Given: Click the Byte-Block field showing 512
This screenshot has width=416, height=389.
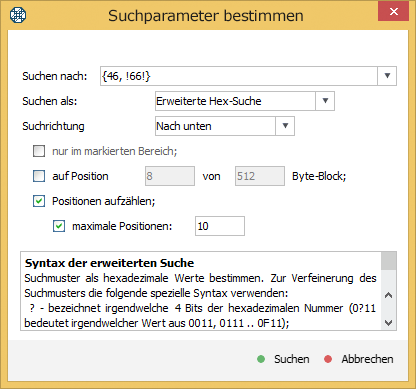Looking at the screenshot, I should coord(260,176).
